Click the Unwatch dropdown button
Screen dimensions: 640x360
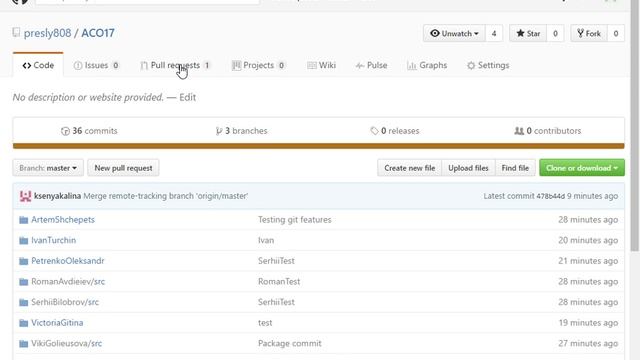pyautogui.click(x=454, y=33)
